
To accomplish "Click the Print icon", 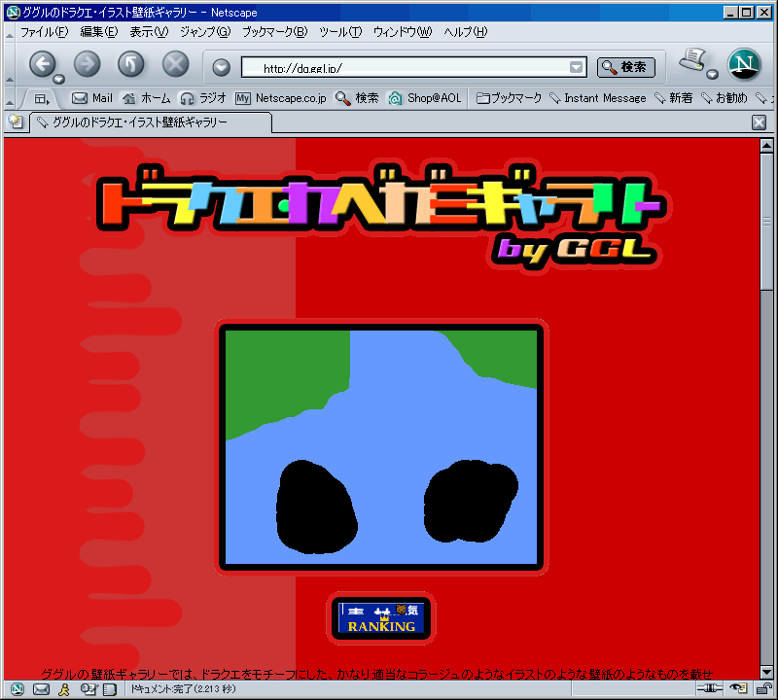I will pyautogui.click(x=692, y=59).
